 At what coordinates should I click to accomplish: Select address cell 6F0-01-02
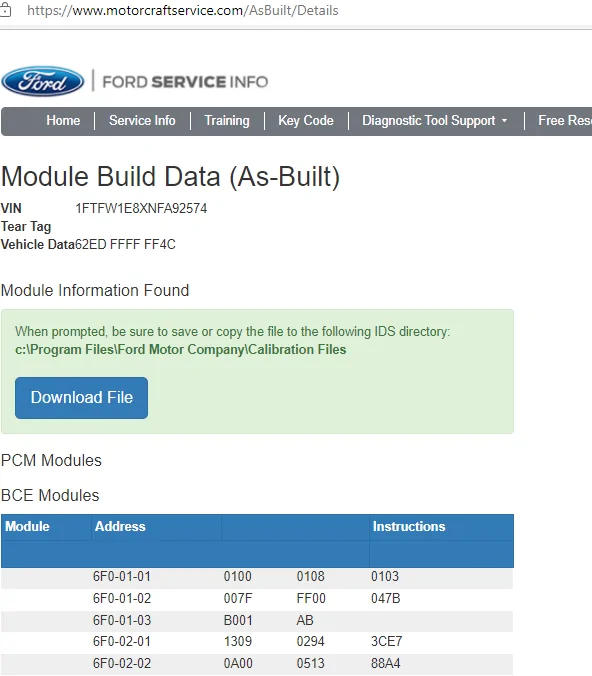point(122,598)
